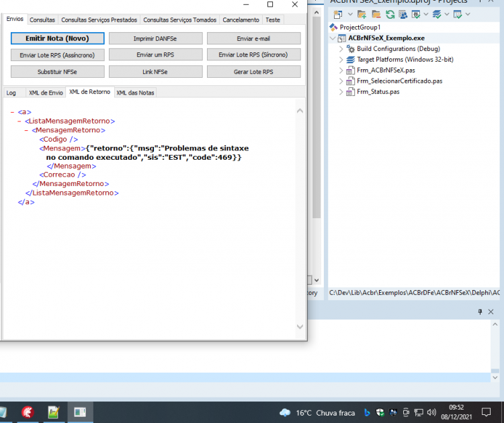Open the XML de Envio tab
The height and width of the screenshot is (423, 504).
[x=46, y=93]
